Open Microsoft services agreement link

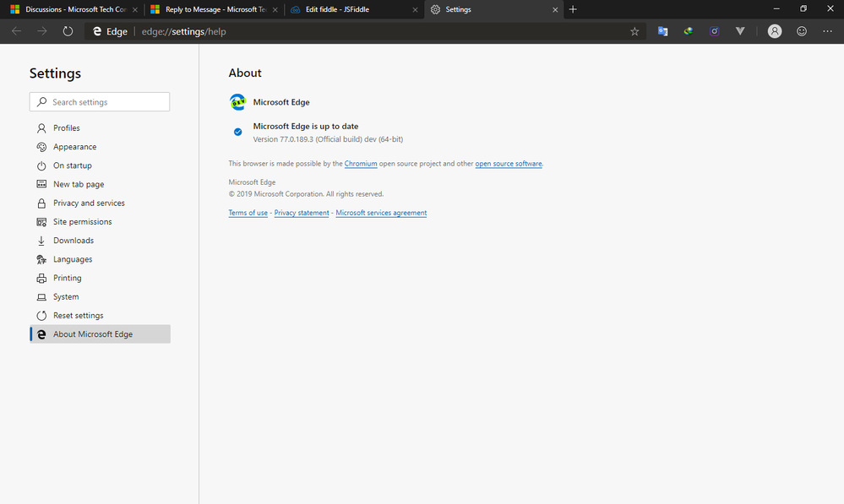click(381, 213)
